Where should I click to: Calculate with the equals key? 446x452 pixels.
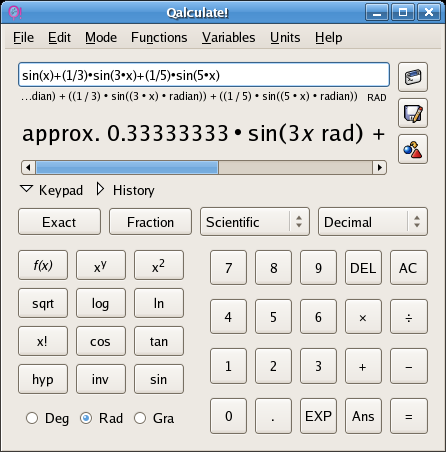pos(409,416)
